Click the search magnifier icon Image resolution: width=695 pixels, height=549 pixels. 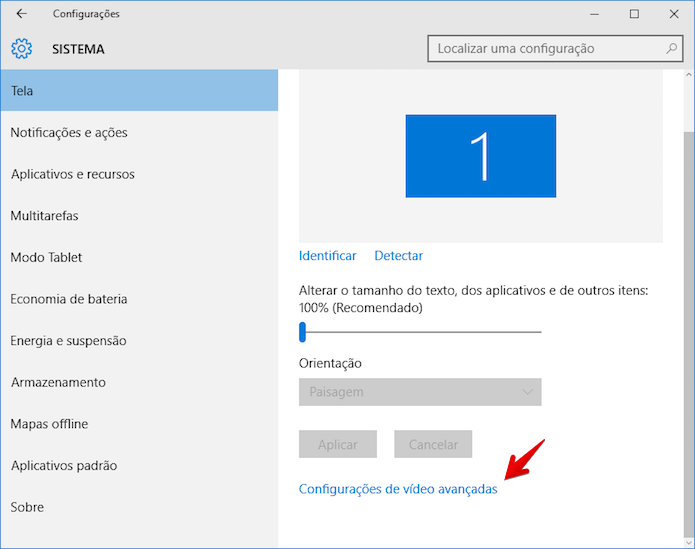tap(672, 48)
